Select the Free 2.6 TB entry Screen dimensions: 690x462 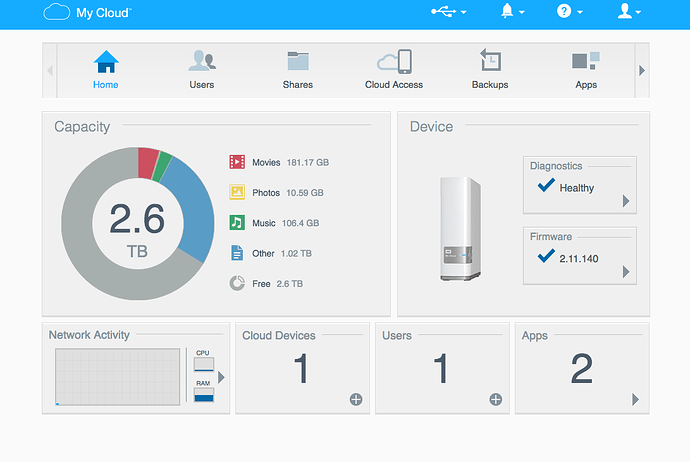266,284
